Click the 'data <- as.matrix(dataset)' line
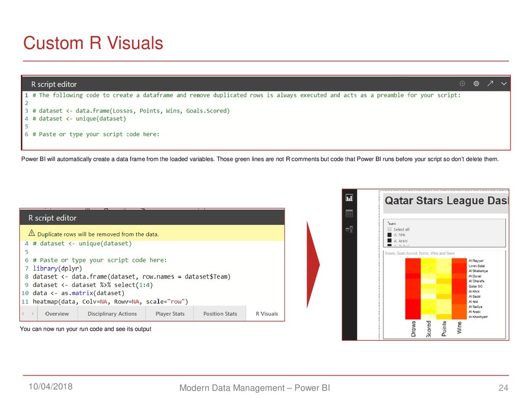This screenshot has height=399, width=532. pyautogui.click(x=78, y=293)
